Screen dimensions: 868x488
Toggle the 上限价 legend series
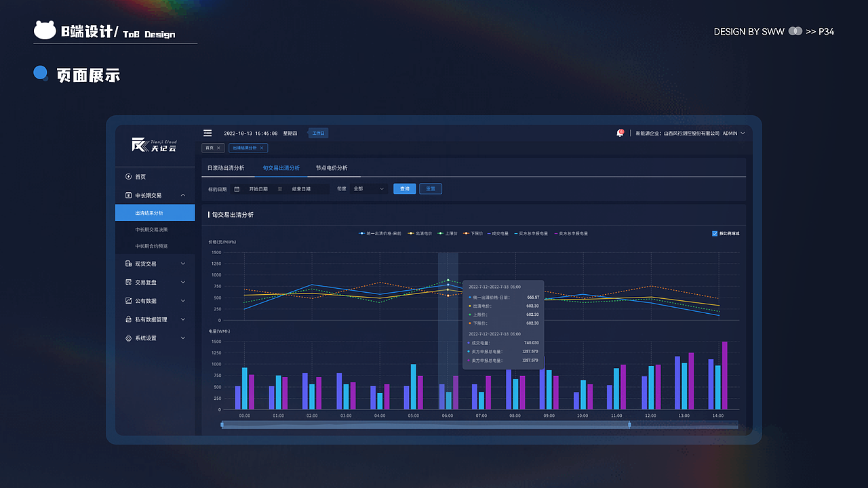pyautogui.click(x=448, y=233)
